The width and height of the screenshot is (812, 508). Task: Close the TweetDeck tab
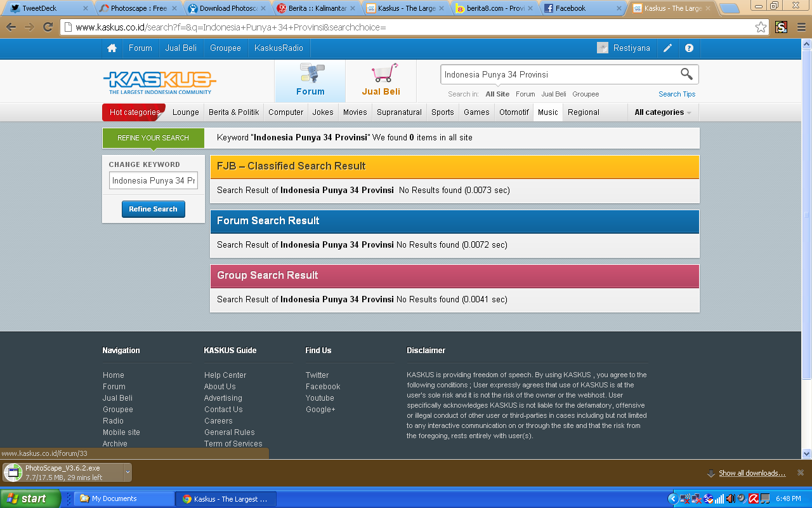coord(86,8)
